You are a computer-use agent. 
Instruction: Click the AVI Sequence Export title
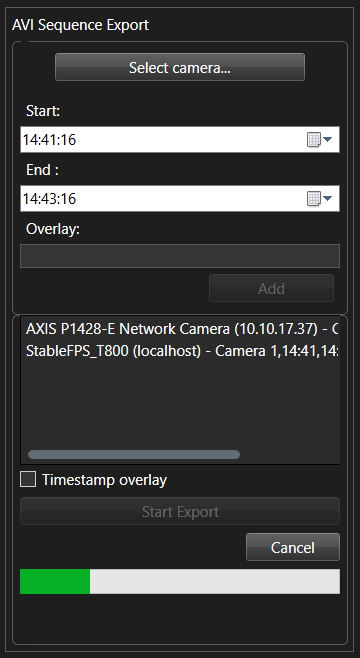pyautogui.click(x=80, y=25)
